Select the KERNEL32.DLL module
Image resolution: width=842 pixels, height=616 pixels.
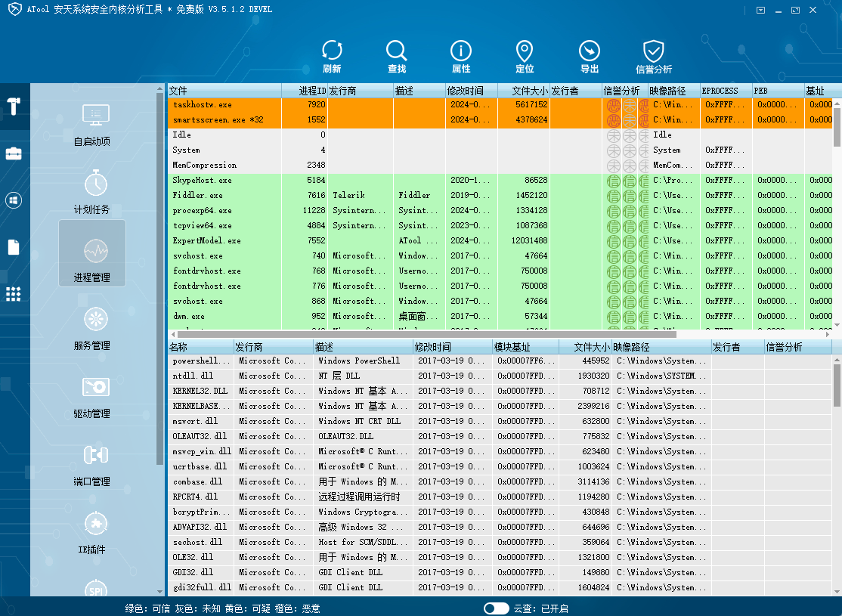click(500, 391)
